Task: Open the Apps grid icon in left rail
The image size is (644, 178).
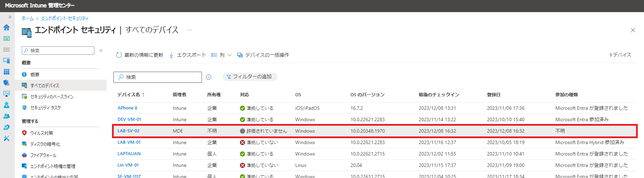Action: [7, 72]
